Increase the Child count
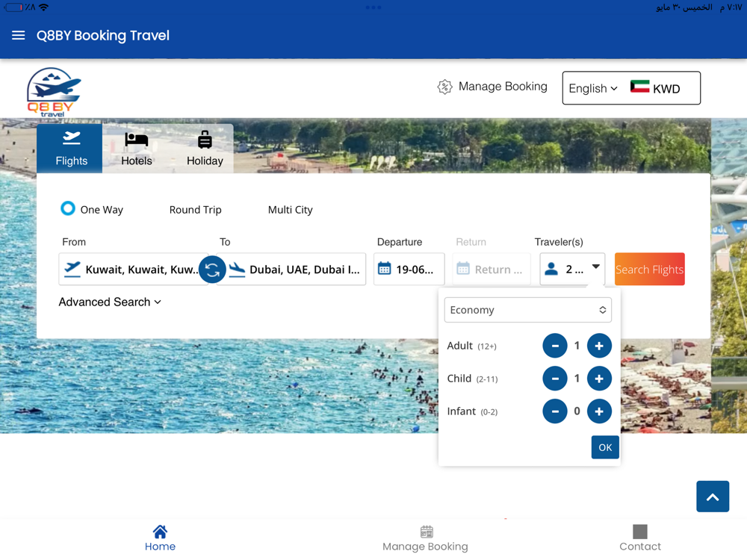This screenshot has width=747, height=560. [599, 379]
